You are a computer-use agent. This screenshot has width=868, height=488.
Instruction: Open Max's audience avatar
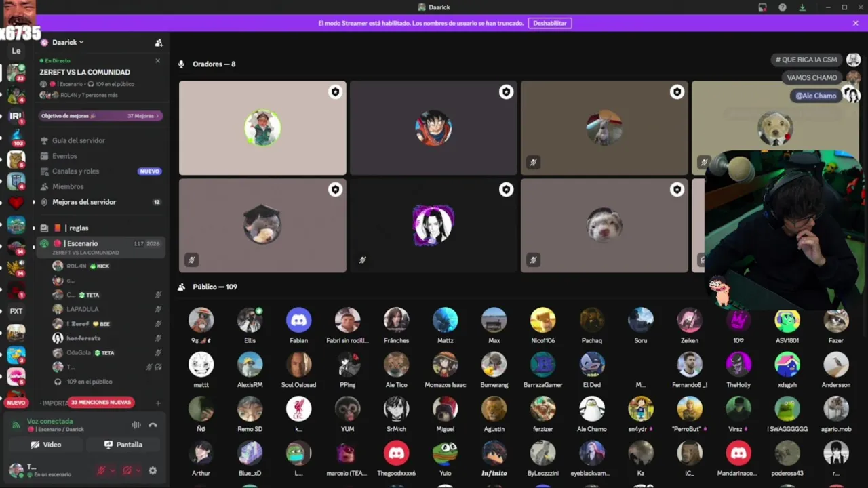[x=494, y=320]
